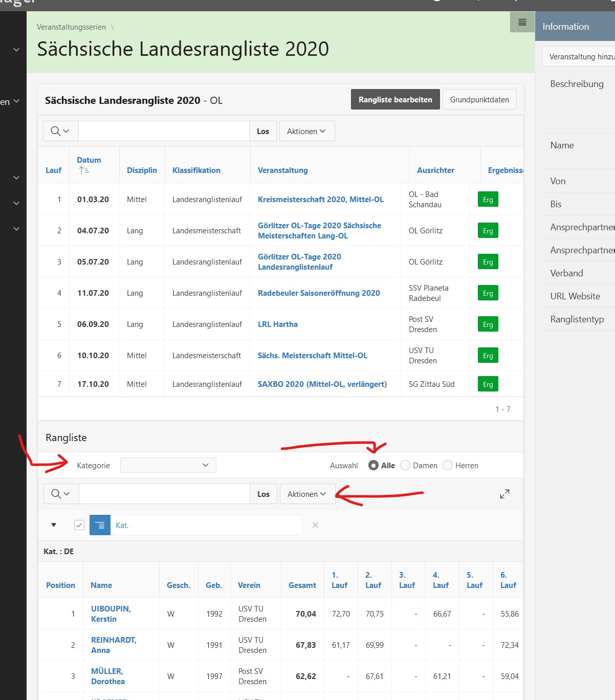Open UIBOUPIN, Kerstin athlete link
Image resolution: width=615 pixels, height=700 pixels.
coord(111,614)
